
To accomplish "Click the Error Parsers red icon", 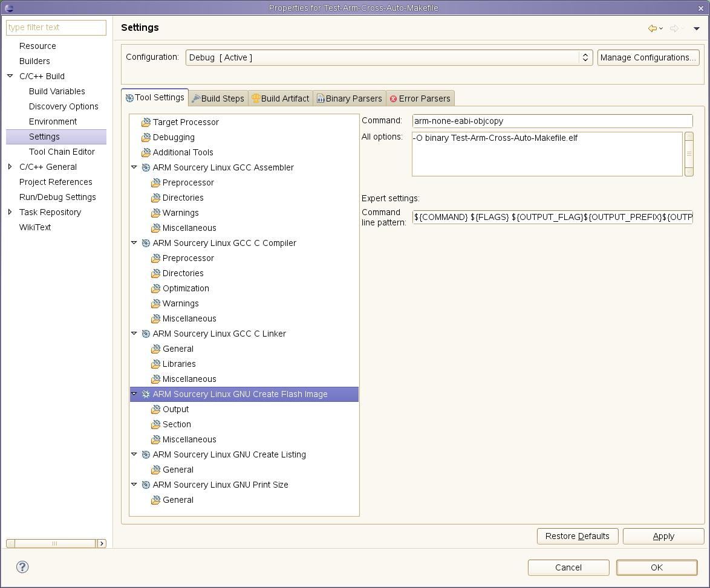I will 394,99.
